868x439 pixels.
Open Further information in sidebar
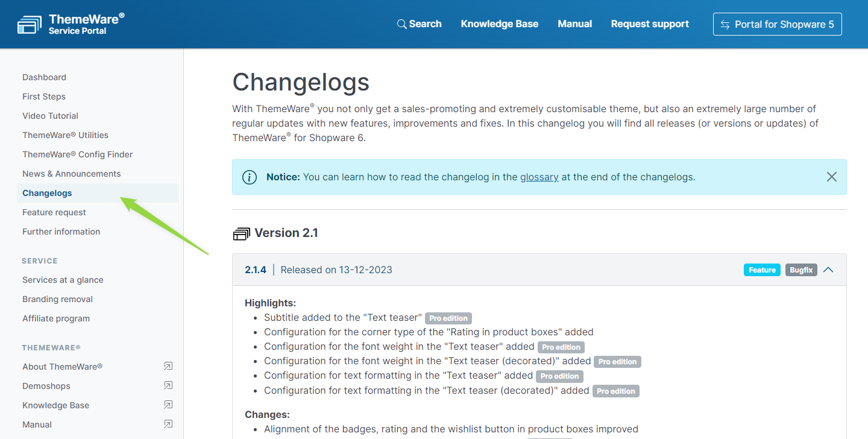click(61, 232)
